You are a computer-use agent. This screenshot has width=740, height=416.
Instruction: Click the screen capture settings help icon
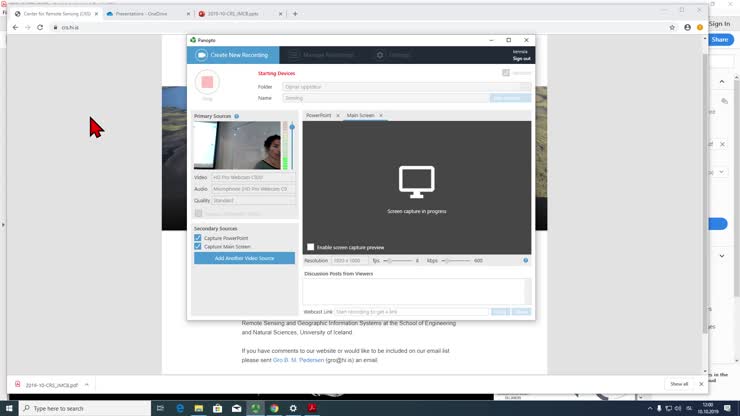(525, 261)
